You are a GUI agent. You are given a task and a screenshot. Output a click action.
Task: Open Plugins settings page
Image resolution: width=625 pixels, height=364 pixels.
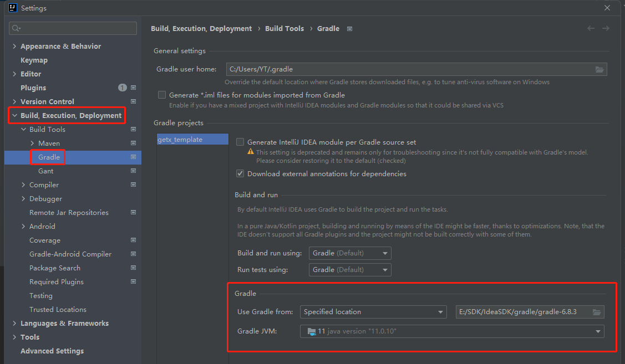(33, 88)
